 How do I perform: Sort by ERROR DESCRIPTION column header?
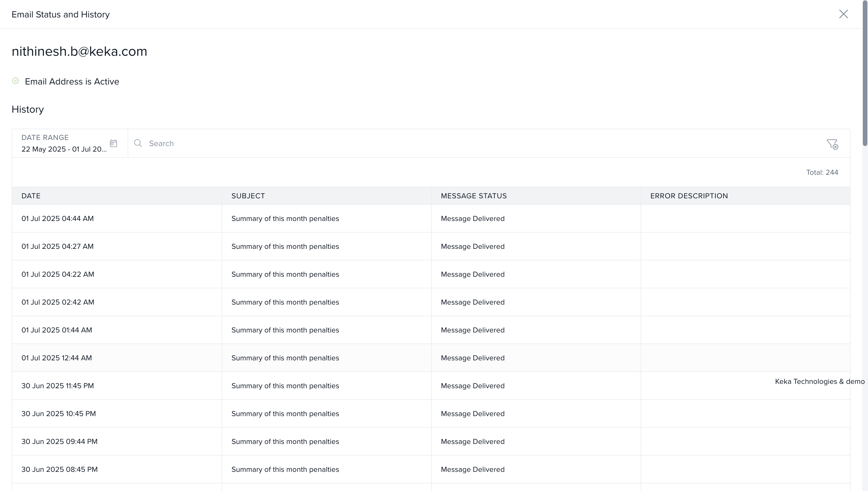click(689, 196)
